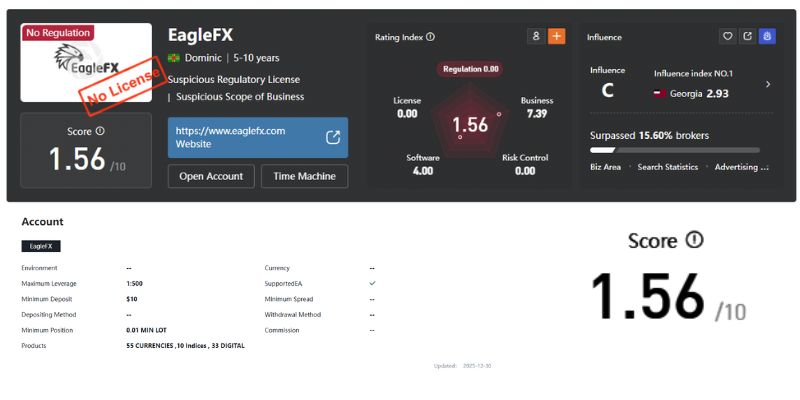Select the Search Statistics tab

click(x=668, y=167)
